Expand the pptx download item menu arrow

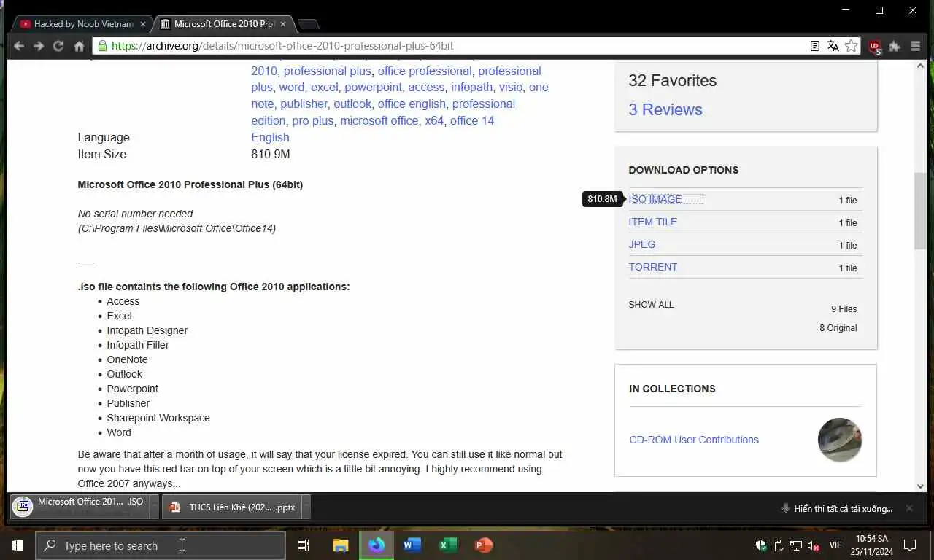(x=306, y=507)
